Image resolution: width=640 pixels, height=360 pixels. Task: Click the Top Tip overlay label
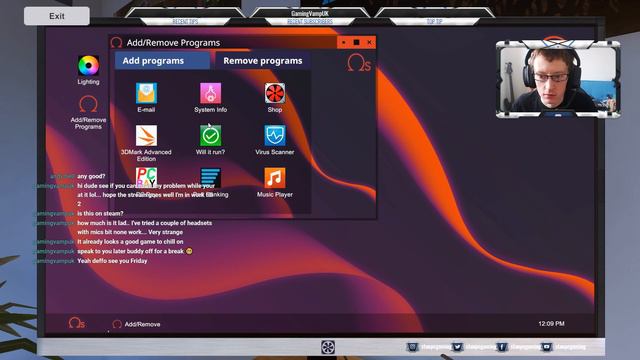[434, 21]
